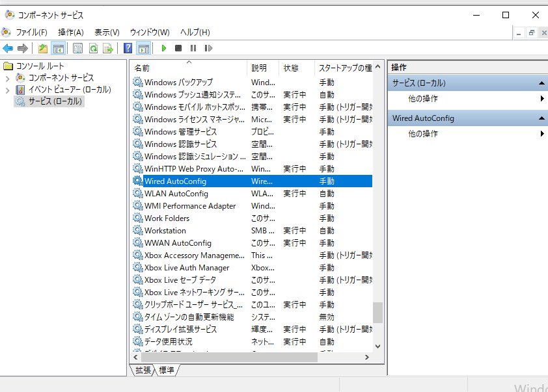Click the Up one level folder icon
This screenshot has height=392, width=548.
tap(43, 48)
